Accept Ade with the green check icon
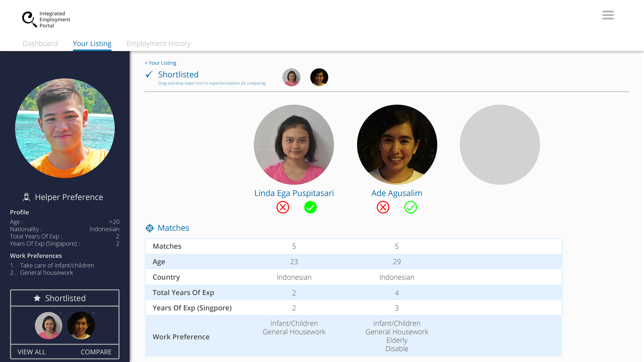Screen dimensions: 644x362 [x=411, y=207]
